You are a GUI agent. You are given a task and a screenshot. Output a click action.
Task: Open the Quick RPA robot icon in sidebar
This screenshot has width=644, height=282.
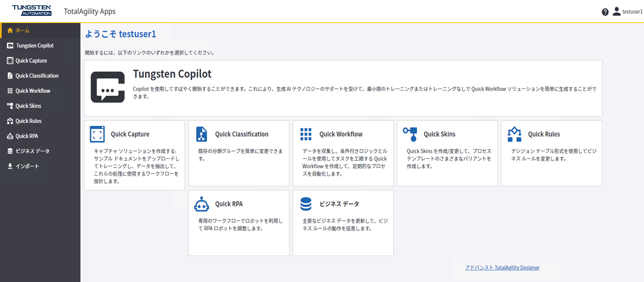(x=10, y=136)
